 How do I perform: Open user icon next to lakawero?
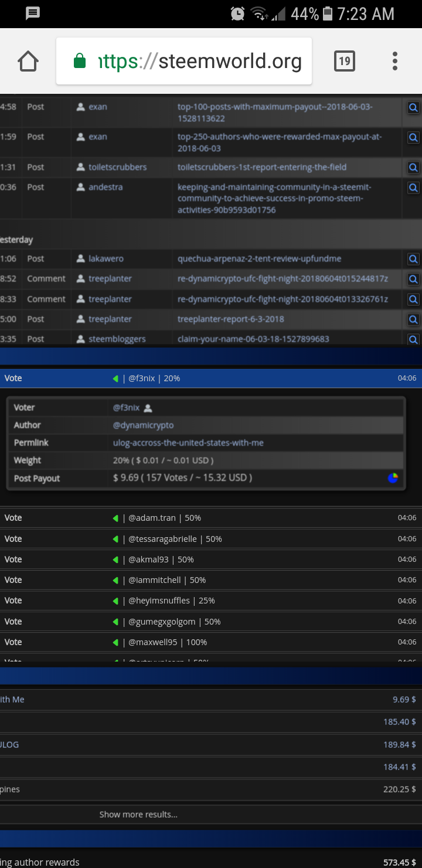81,259
